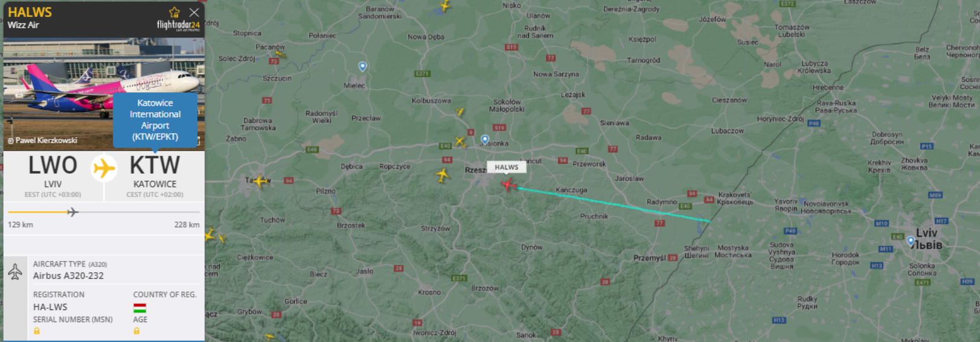Open the Wizz Air aircraft photo
Screen dimensions: 980x342
[104, 94]
